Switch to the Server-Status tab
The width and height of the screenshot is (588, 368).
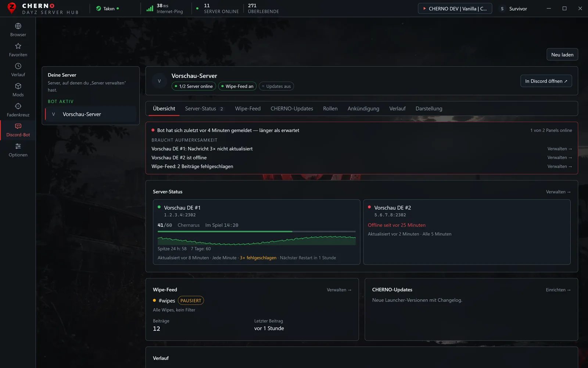click(204, 109)
